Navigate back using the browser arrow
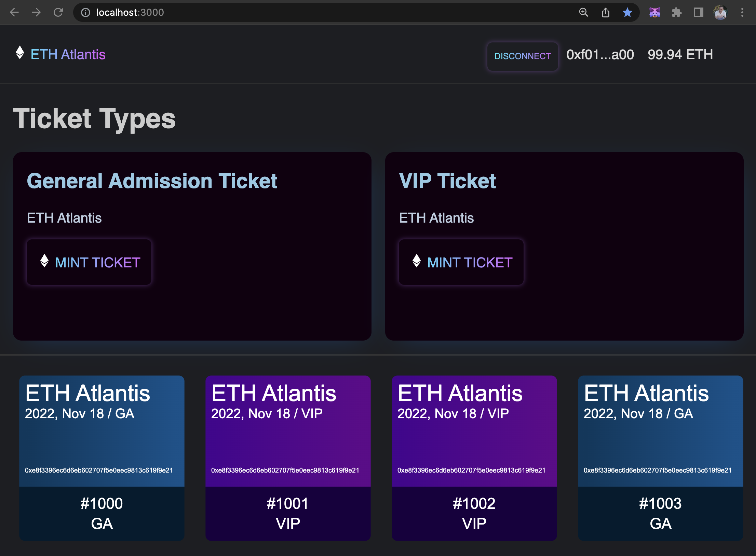 (x=14, y=12)
